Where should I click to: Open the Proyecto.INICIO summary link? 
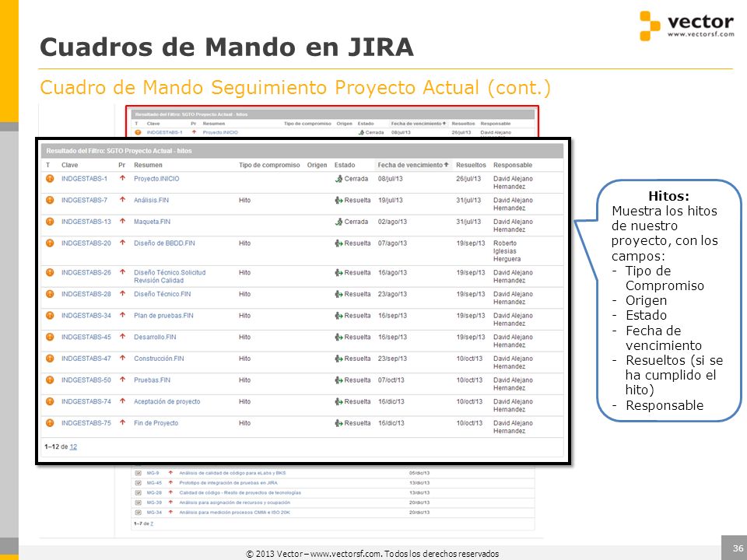coord(156,179)
